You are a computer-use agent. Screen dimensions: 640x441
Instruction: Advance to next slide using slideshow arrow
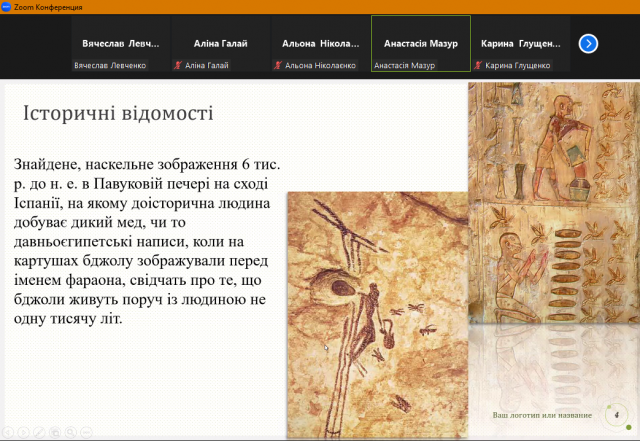23,432
